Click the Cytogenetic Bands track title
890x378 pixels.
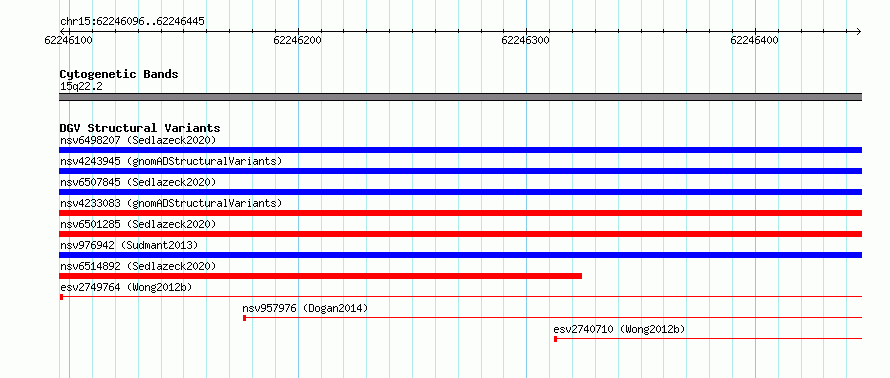[x=119, y=74]
